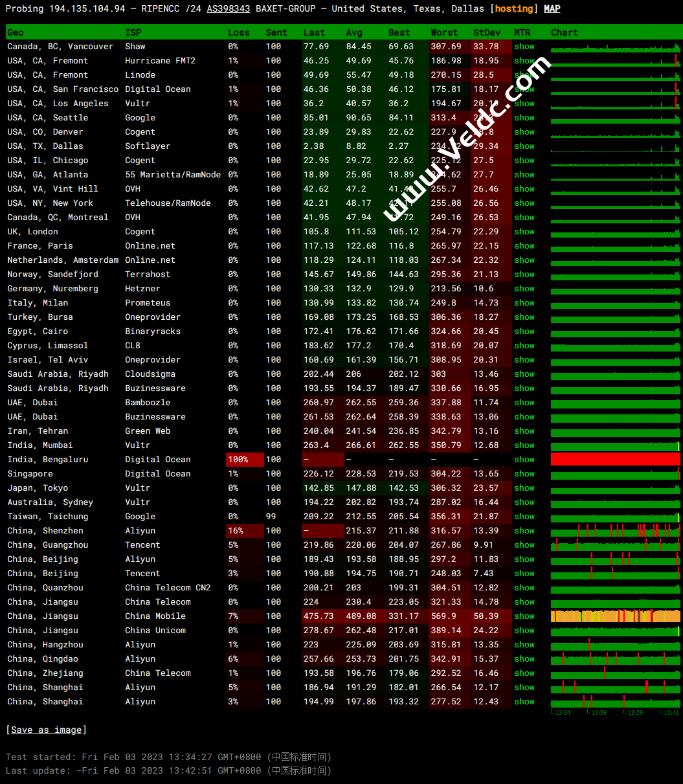Click the chart for China, Guangzhou Tencent
The width and height of the screenshot is (683, 784).
(615, 545)
